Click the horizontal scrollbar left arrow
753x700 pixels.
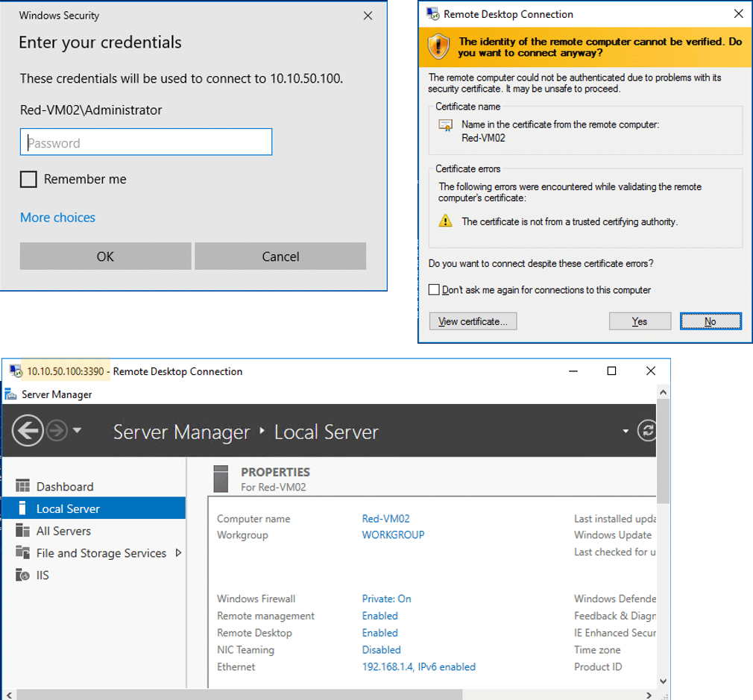9,695
